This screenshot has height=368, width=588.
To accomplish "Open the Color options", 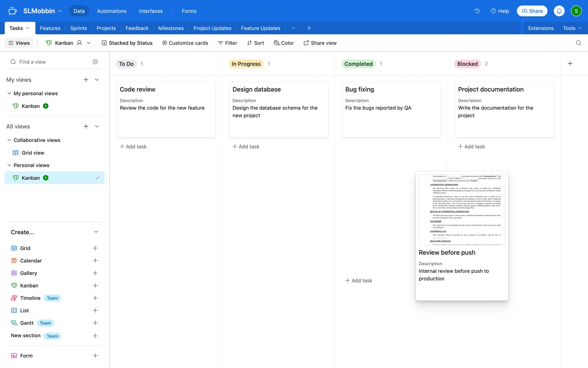I will point(284,43).
